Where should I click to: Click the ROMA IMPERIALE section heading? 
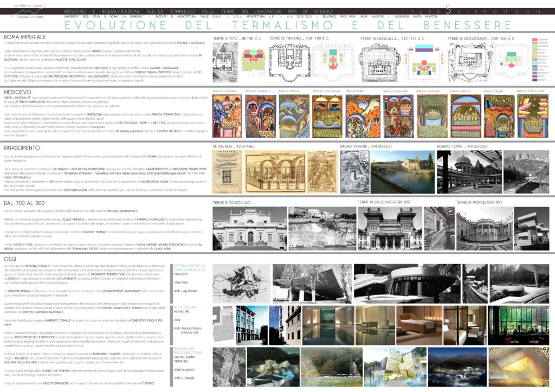[25, 37]
